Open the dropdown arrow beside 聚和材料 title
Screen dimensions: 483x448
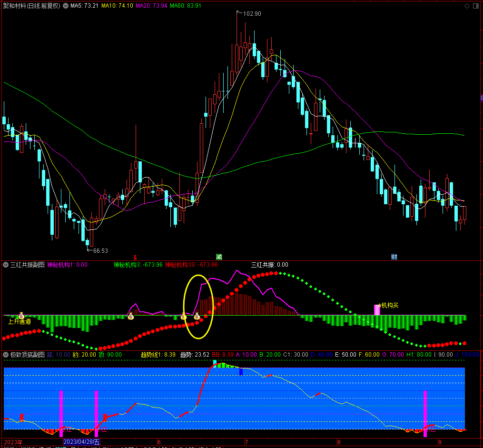[66, 6]
